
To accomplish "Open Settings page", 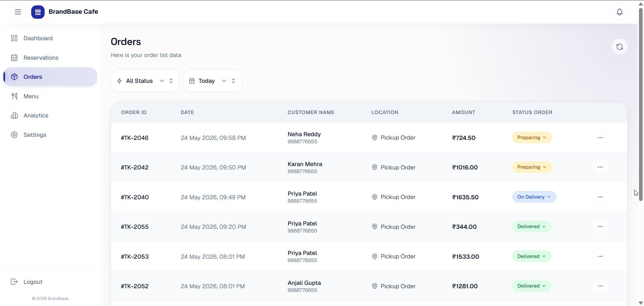I will [50, 135].
